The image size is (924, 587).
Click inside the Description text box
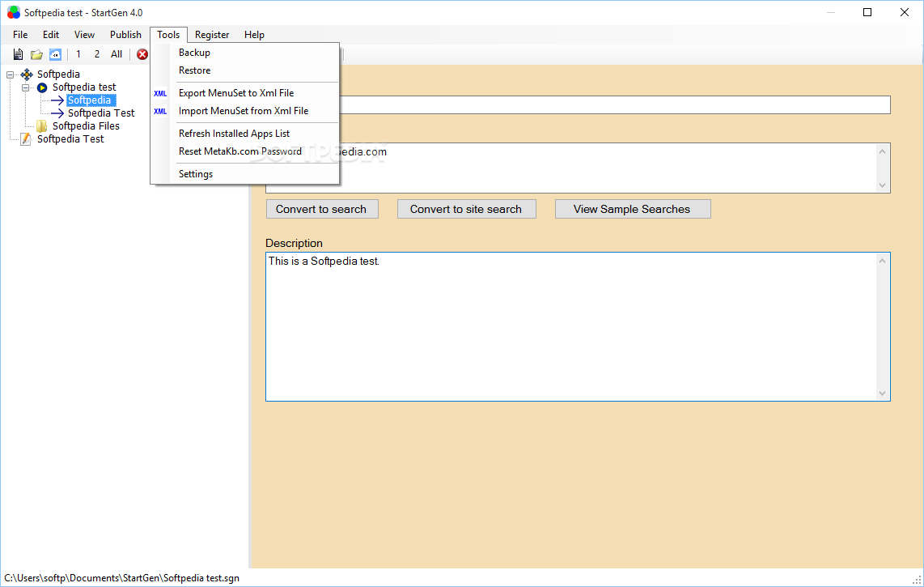coord(578,327)
